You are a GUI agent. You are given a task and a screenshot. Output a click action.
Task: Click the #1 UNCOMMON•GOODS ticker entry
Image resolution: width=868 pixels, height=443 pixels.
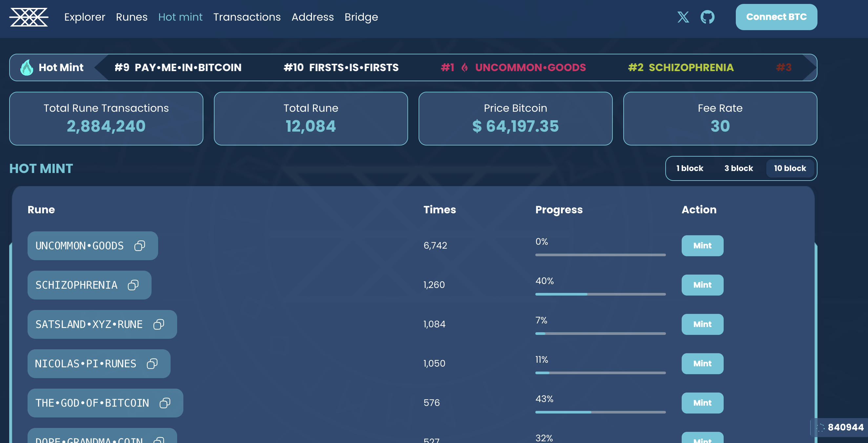coord(513,67)
